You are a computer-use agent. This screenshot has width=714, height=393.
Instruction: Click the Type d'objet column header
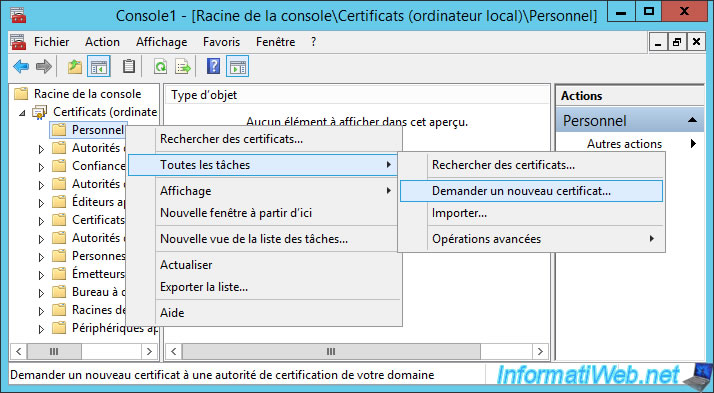pos(357,95)
